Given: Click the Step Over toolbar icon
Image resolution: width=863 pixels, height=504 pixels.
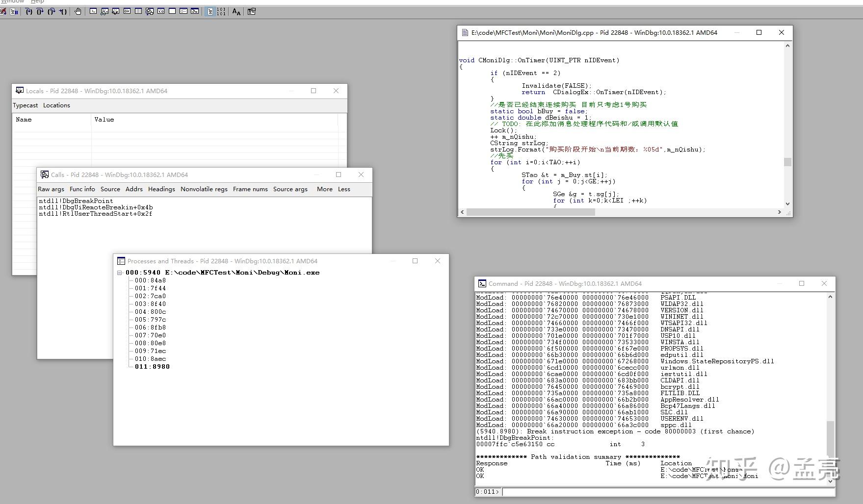Looking at the screenshot, I should (x=40, y=11).
